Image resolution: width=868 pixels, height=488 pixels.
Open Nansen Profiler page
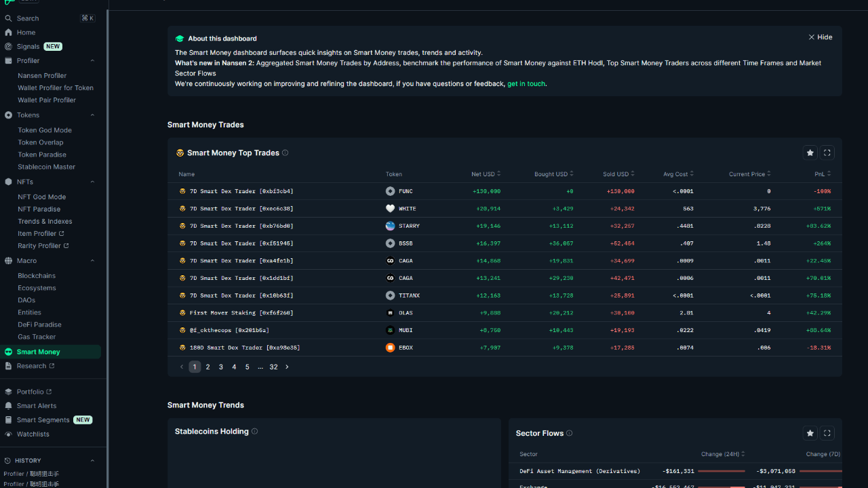tap(42, 76)
